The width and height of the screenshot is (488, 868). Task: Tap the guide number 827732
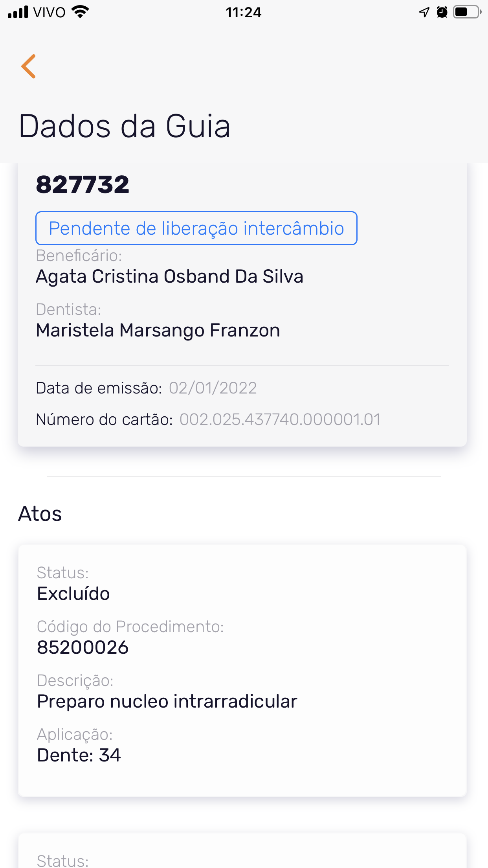[x=83, y=185]
